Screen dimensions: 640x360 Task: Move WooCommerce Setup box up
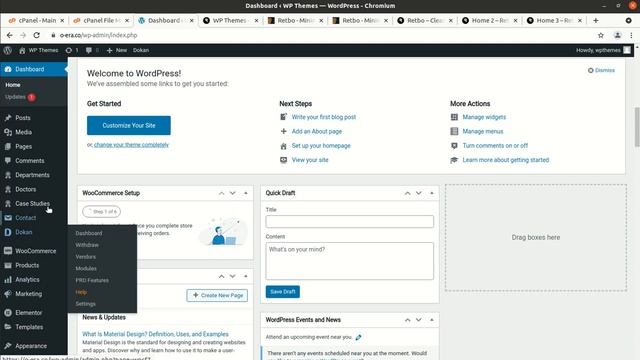[221, 193]
